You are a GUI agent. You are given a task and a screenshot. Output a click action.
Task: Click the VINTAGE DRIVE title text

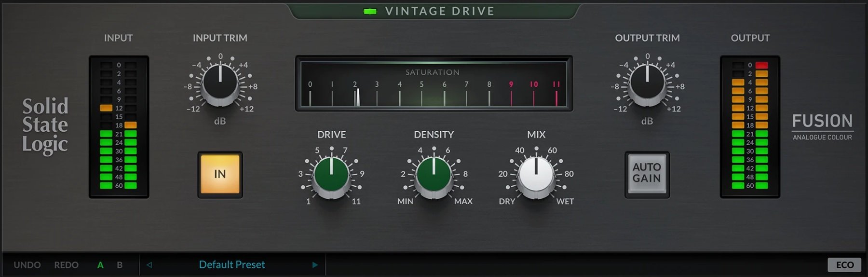tap(440, 11)
